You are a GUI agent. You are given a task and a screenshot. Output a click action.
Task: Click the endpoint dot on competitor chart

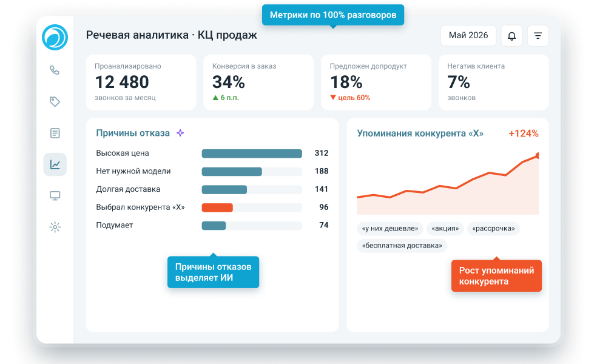(537, 155)
